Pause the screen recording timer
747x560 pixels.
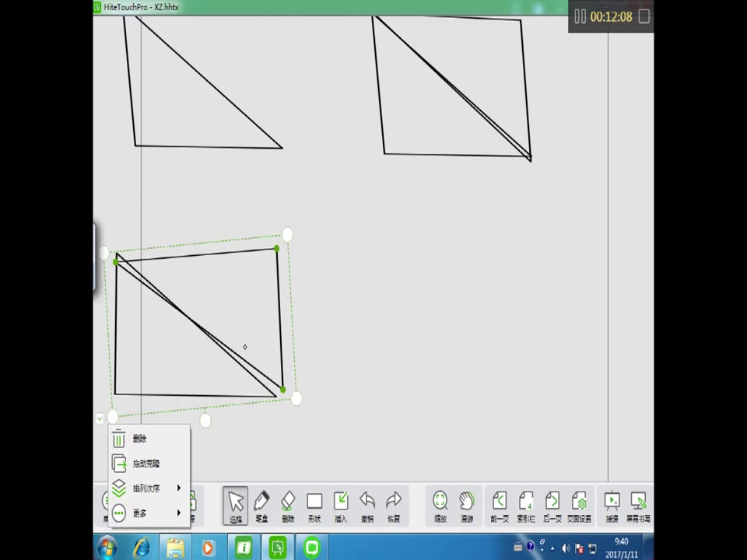580,16
